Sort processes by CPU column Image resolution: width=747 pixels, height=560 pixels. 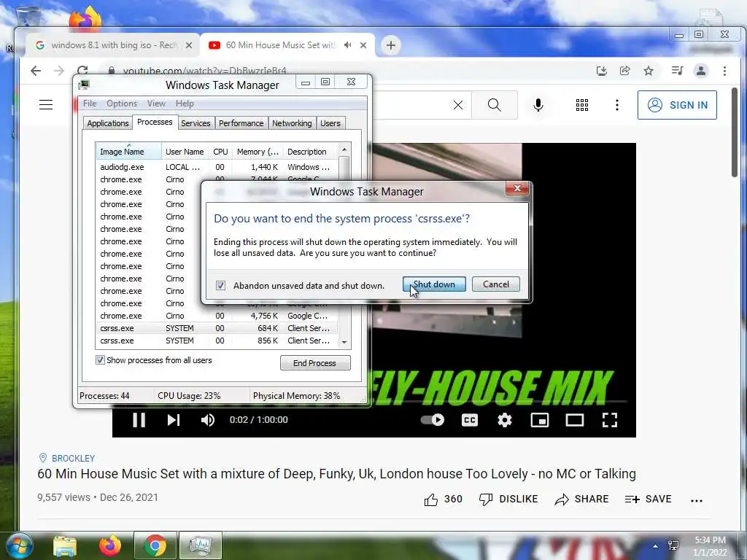220,152
